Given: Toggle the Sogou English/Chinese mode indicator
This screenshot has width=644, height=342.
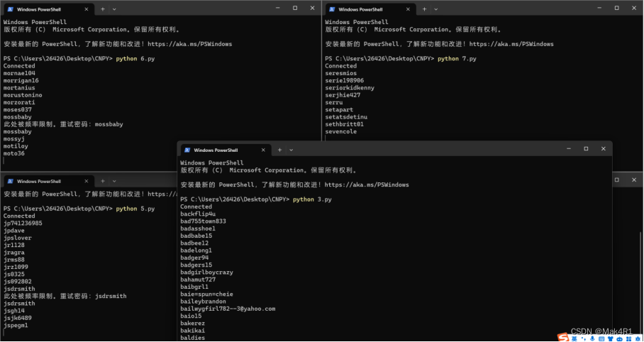Looking at the screenshot, I should (574, 338).
